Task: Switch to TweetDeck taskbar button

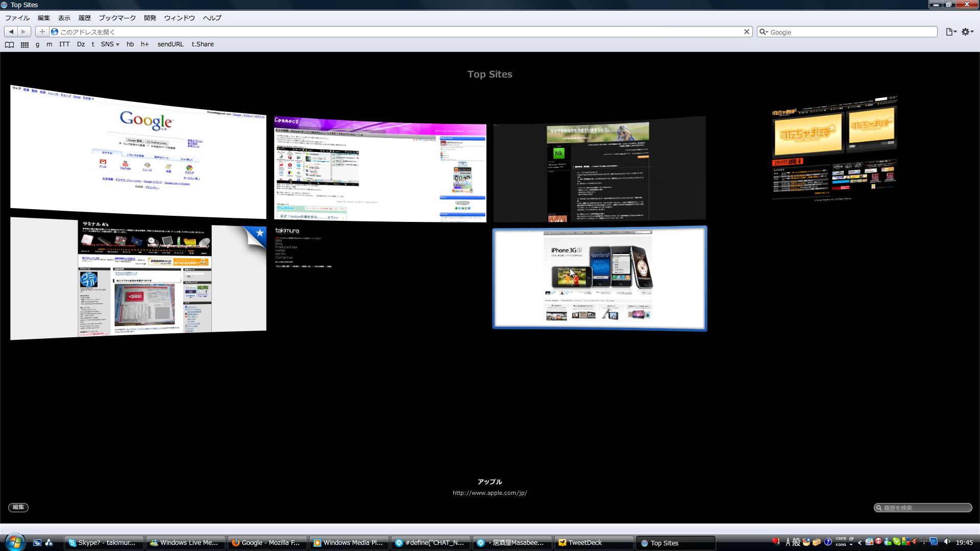Action: (594, 543)
